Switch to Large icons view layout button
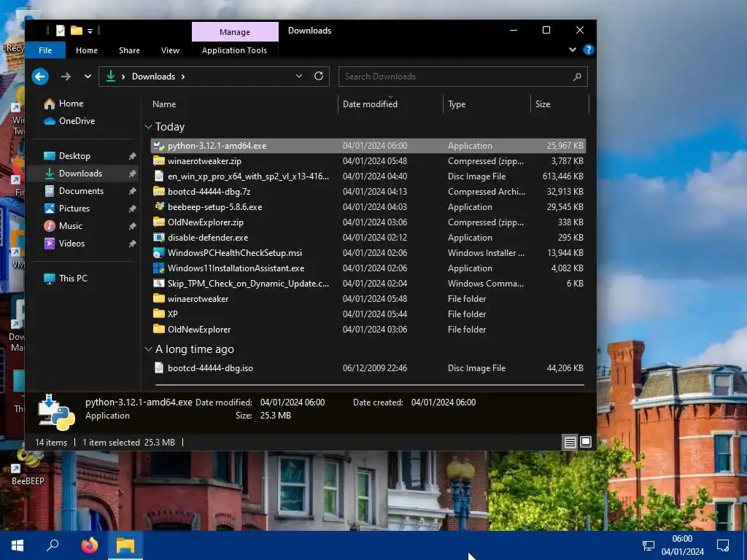Screen dimensions: 747x560 (586, 443)
